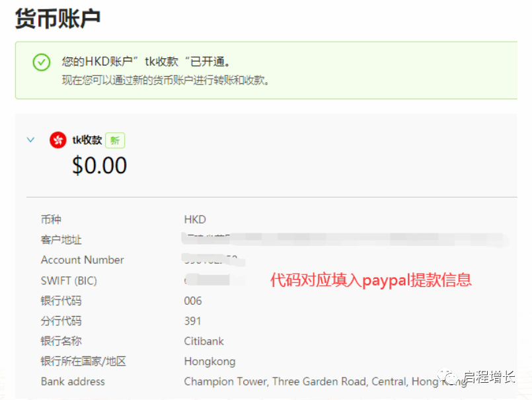This screenshot has height=400, width=532.
Task: Select the Citibank bank name value
Action: click(x=204, y=341)
